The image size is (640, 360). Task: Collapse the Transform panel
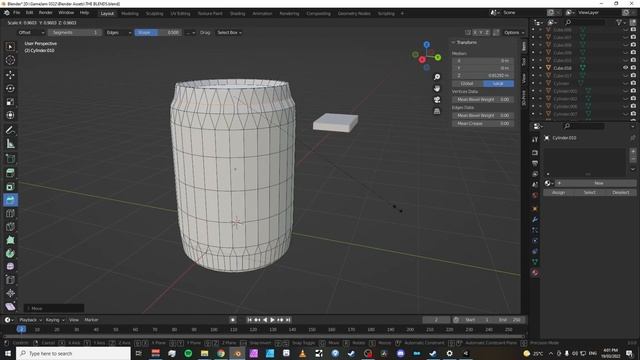[x=453, y=42]
